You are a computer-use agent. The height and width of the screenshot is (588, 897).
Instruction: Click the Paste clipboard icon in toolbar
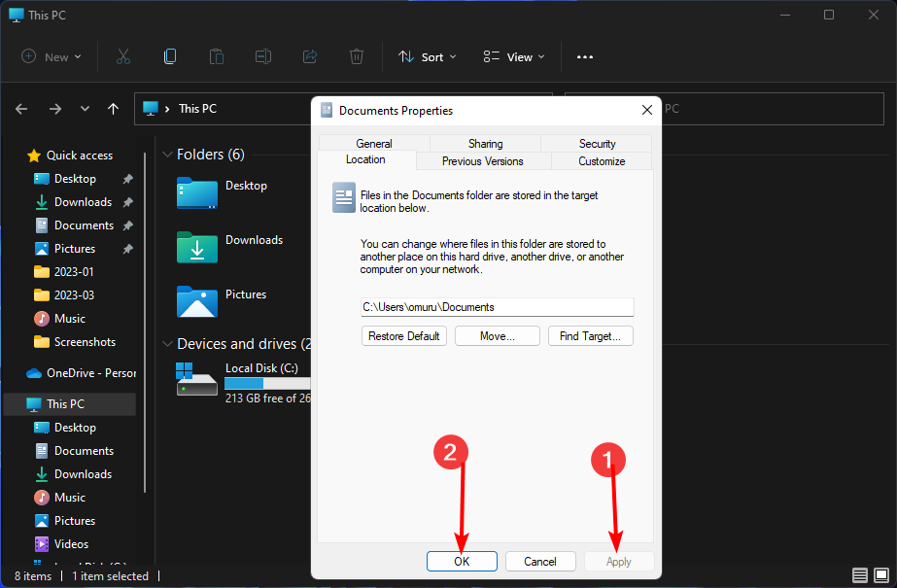pos(217,56)
